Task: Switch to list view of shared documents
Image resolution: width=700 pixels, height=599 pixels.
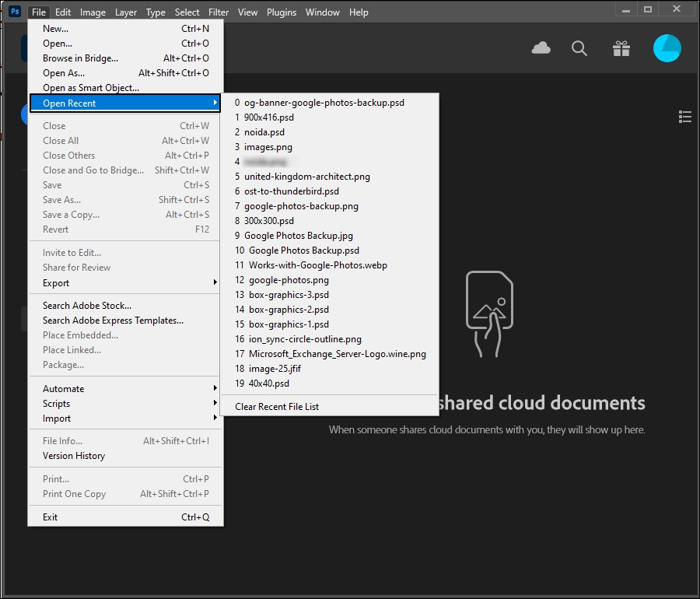Action: [685, 117]
